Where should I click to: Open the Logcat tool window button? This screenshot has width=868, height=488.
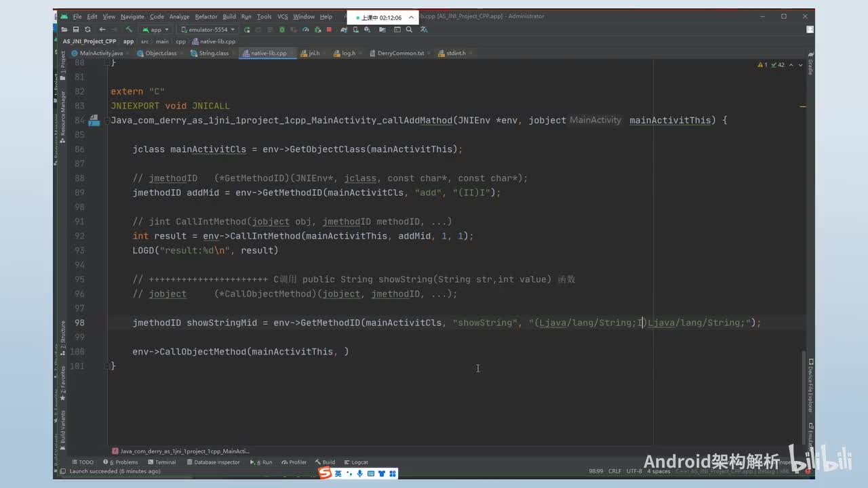355,462
